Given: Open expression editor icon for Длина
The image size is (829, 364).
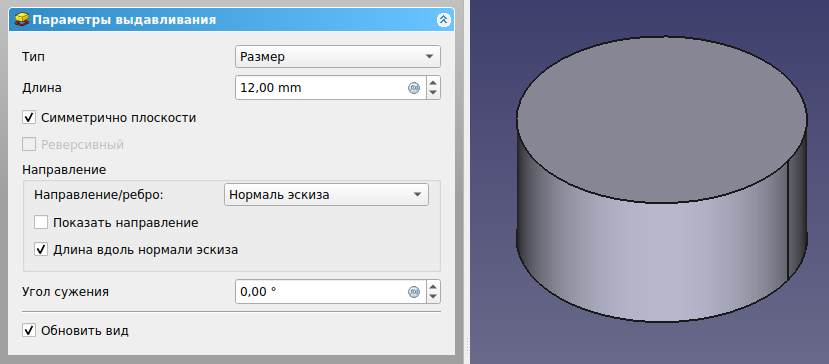Looking at the screenshot, I should tap(414, 88).
